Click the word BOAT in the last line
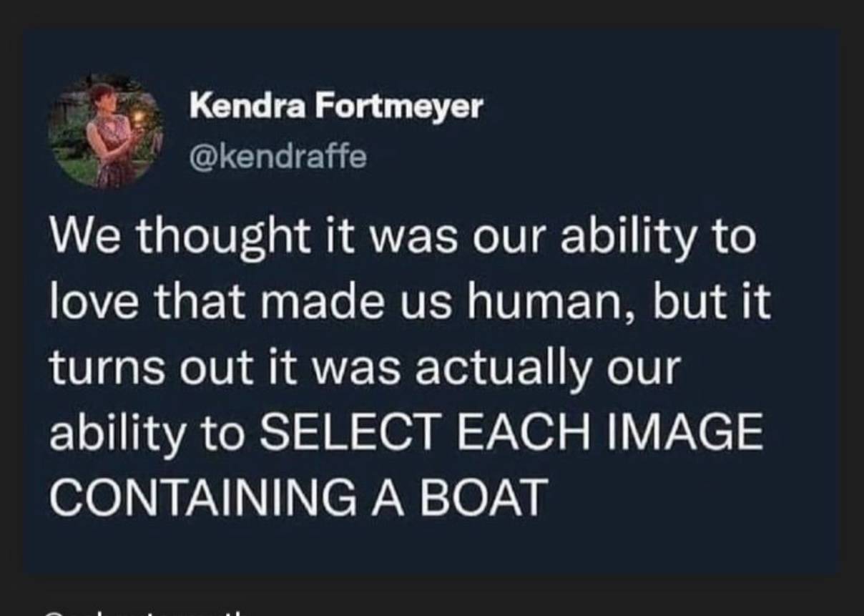864x616 pixels. pos(483,497)
